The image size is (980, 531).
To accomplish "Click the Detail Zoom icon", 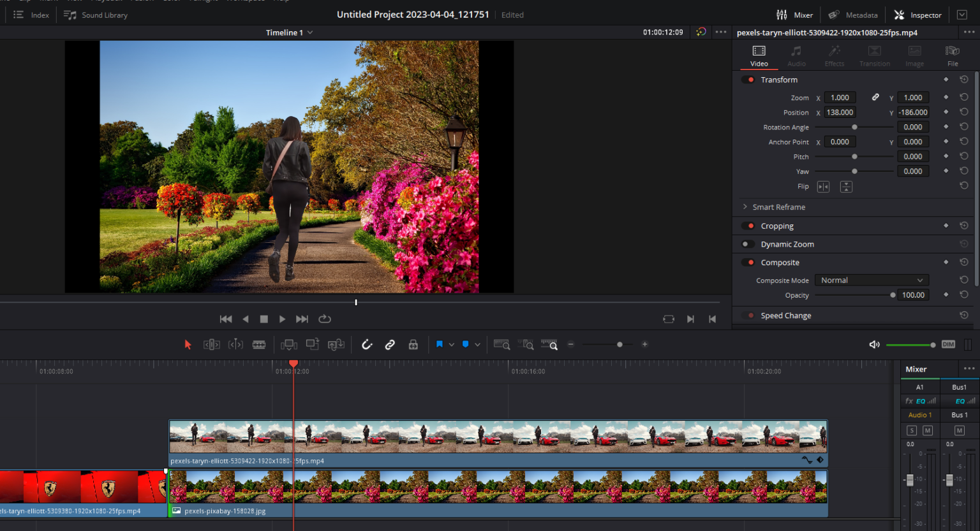I will [526, 344].
